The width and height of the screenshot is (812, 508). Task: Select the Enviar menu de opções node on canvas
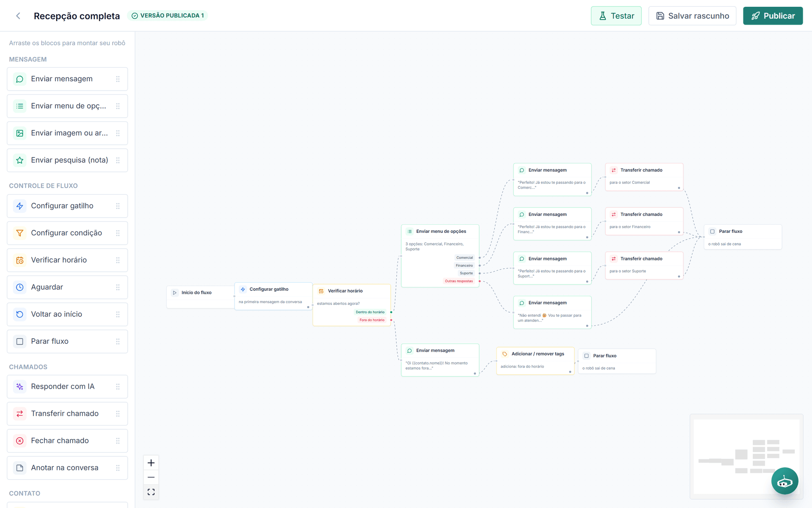[x=440, y=256]
